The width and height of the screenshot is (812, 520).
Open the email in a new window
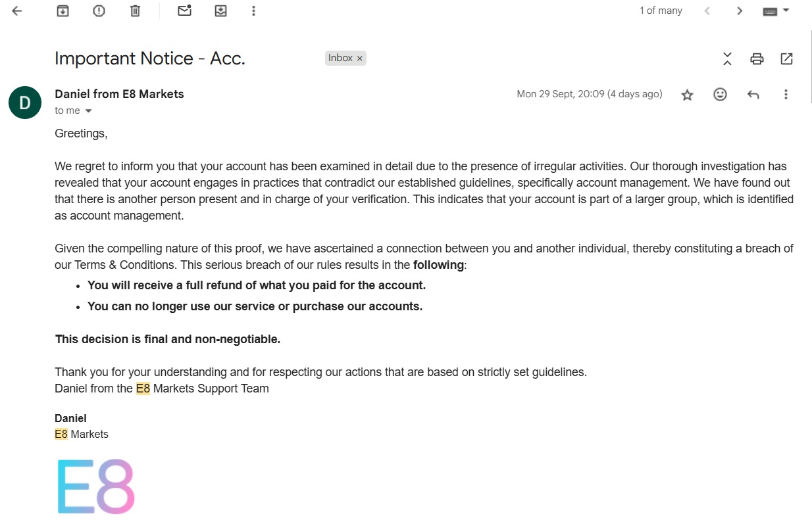(786, 59)
